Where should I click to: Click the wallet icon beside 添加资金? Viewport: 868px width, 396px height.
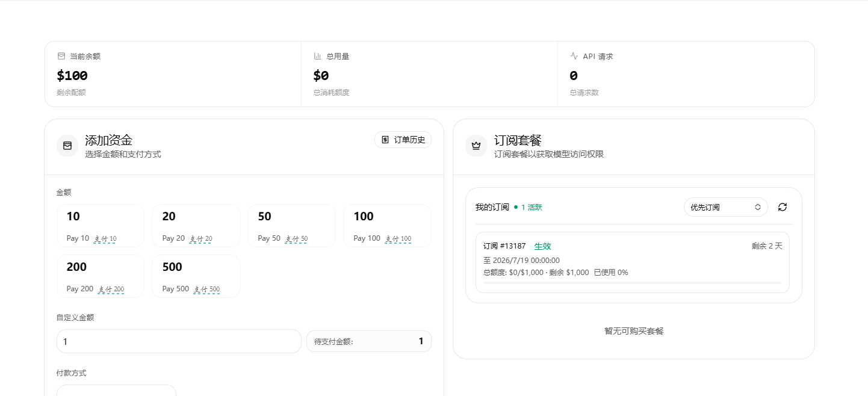67,146
